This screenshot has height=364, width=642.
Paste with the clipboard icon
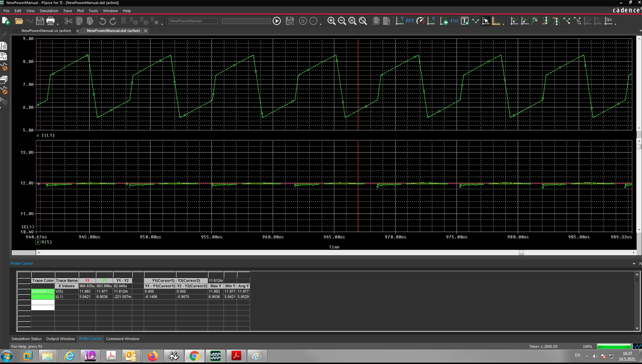pyautogui.click(x=90, y=21)
